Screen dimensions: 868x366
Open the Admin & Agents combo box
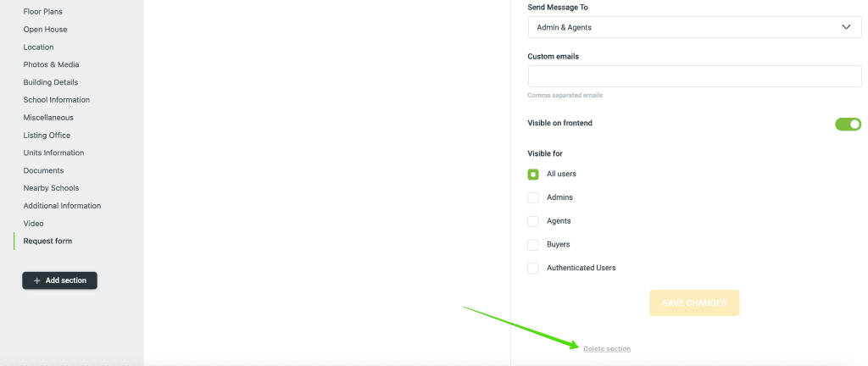[693, 27]
